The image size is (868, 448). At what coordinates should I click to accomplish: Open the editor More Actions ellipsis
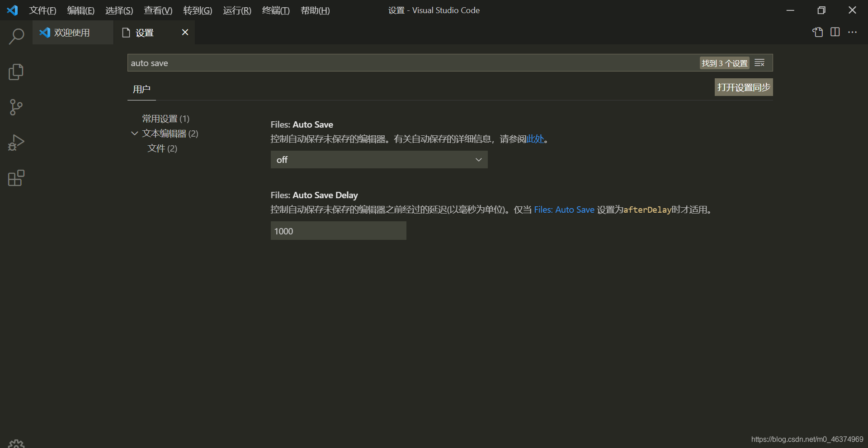click(852, 32)
